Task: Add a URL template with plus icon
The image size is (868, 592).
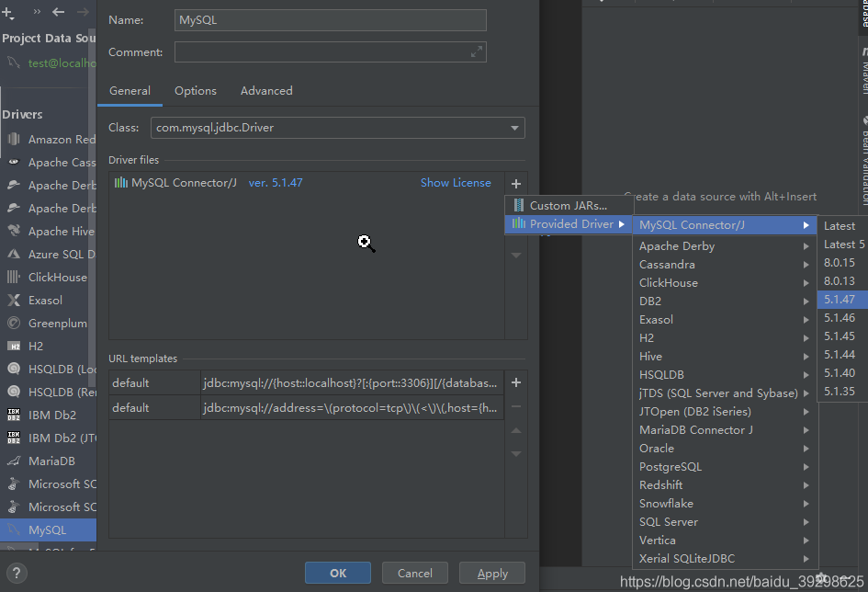Action: [516, 382]
